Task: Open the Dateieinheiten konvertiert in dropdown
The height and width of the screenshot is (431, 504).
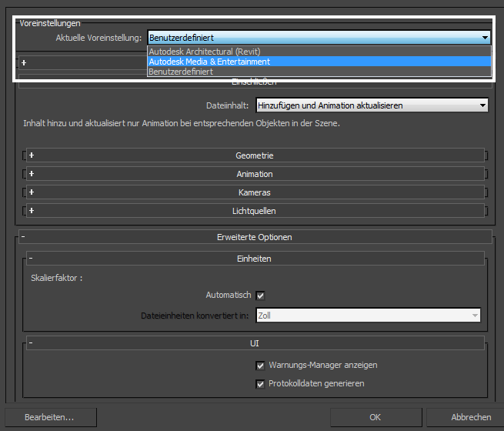Action: 369,316
